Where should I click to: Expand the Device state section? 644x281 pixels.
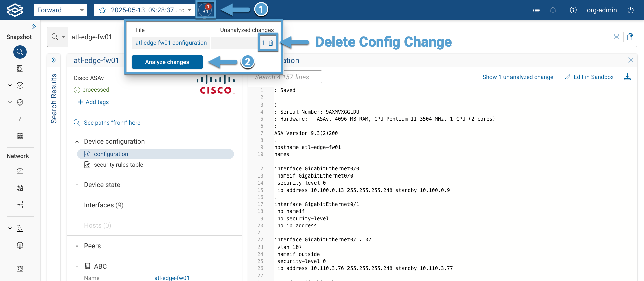[102, 185]
